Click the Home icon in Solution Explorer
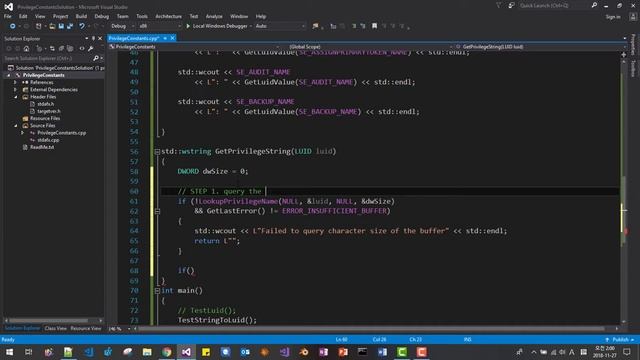The height and width of the screenshot is (360, 640). pyautogui.click(x=27, y=49)
